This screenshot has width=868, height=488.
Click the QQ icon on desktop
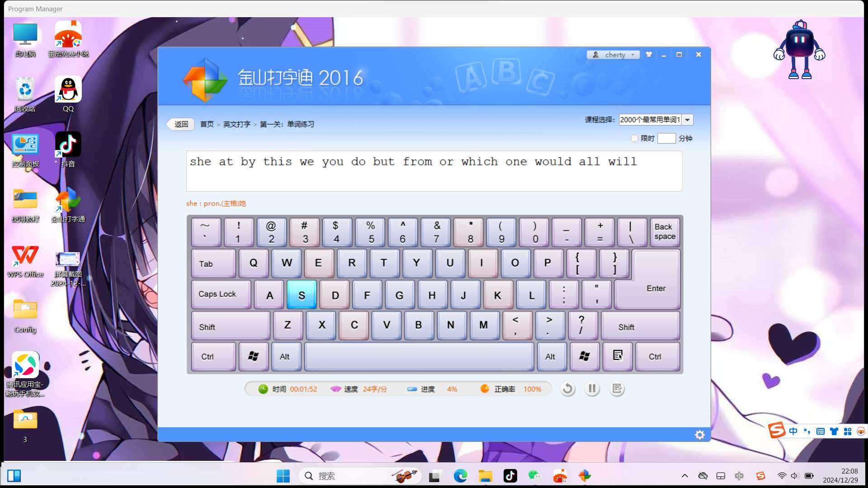point(67,92)
